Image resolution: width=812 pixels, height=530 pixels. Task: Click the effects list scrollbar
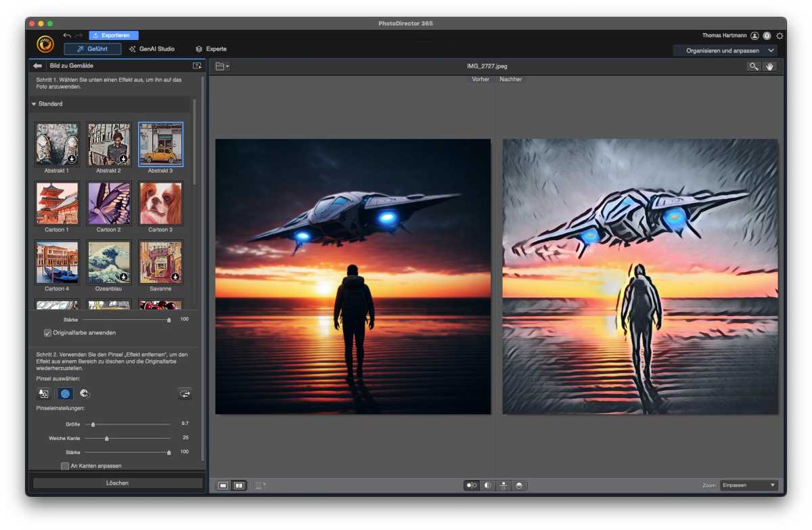coord(195,142)
